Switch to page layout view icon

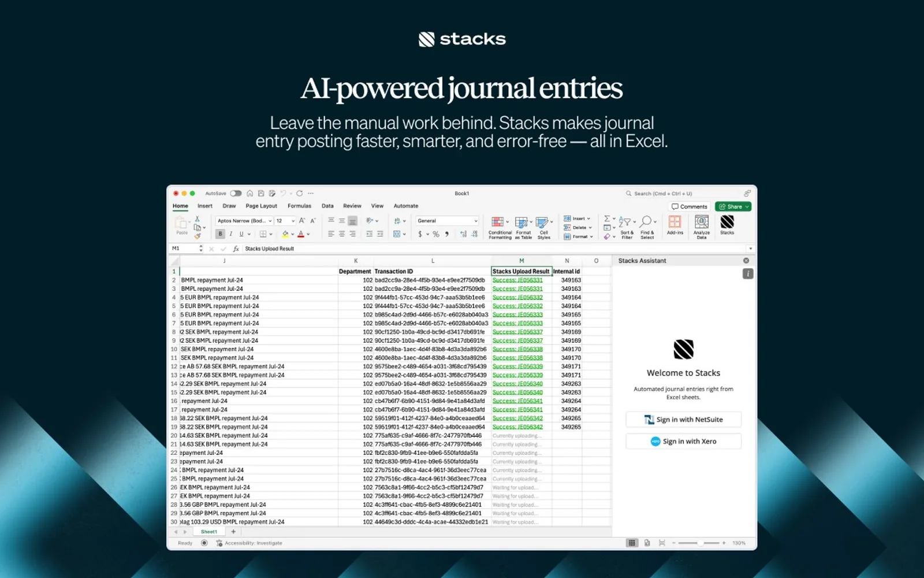(x=647, y=543)
